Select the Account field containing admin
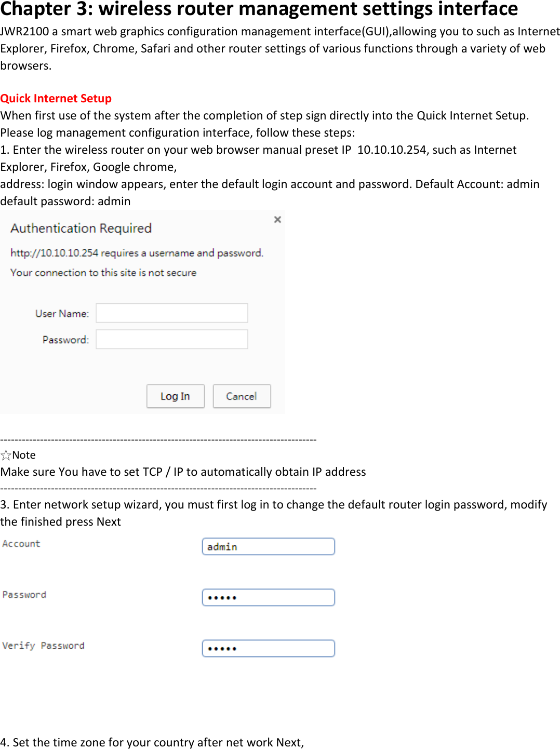 click(268, 546)
